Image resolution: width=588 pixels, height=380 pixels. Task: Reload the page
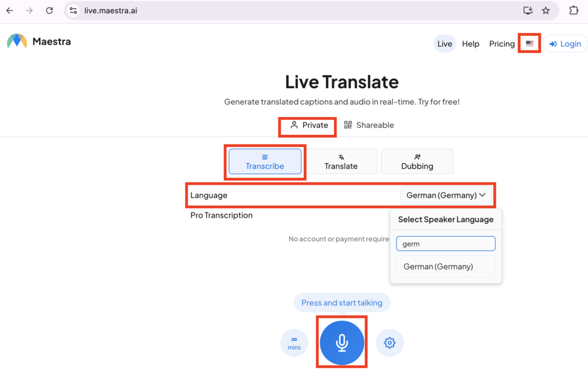[50, 10]
